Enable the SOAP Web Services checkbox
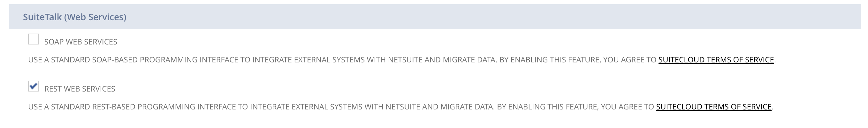868x128 pixels. tap(33, 39)
